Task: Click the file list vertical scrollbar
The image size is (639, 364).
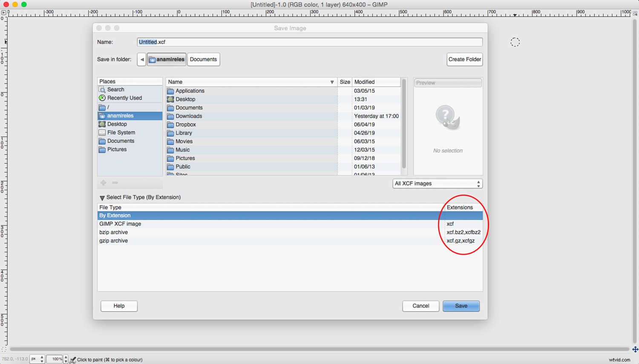Action: pyautogui.click(x=404, y=123)
